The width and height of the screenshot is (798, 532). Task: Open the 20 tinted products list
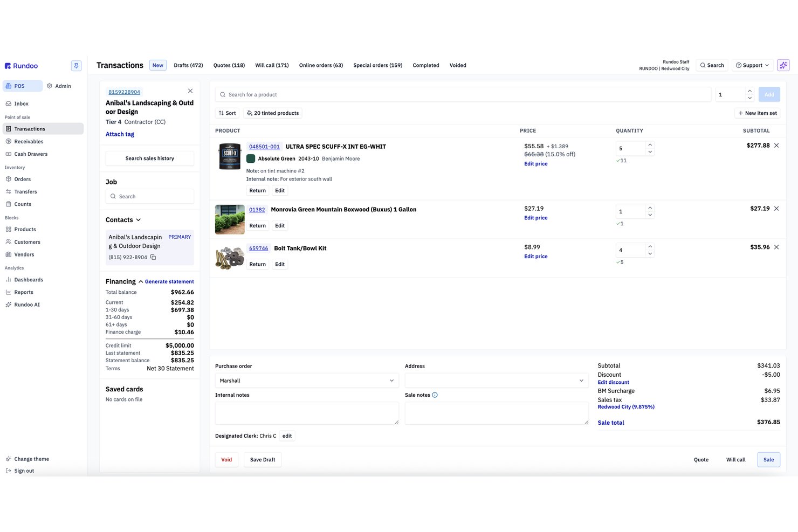273,113
